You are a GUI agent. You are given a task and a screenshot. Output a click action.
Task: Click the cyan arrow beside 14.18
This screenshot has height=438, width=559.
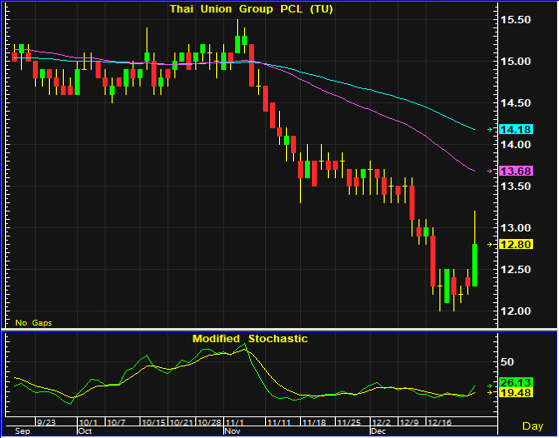(x=490, y=130)
